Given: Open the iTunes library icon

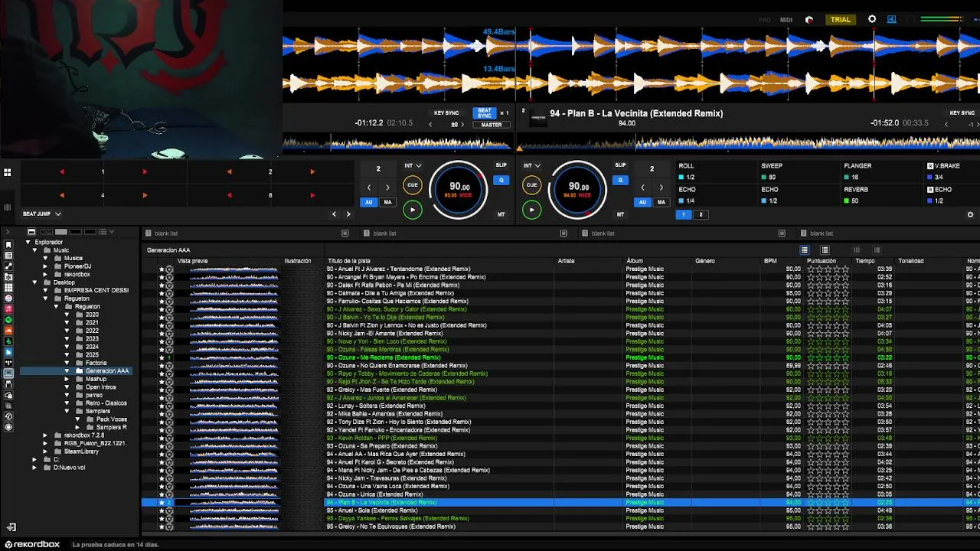Looking at the screenshot, I should (x=8, y=298).
